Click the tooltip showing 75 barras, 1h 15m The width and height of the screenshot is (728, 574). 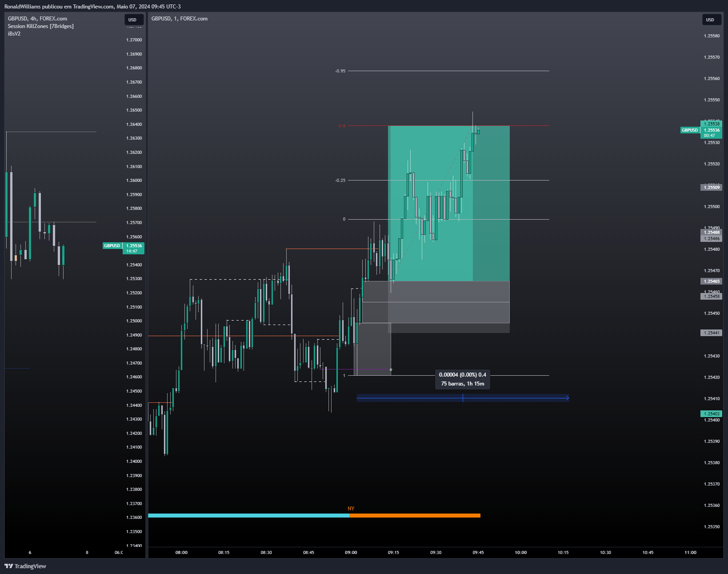(x=462, y=383)
